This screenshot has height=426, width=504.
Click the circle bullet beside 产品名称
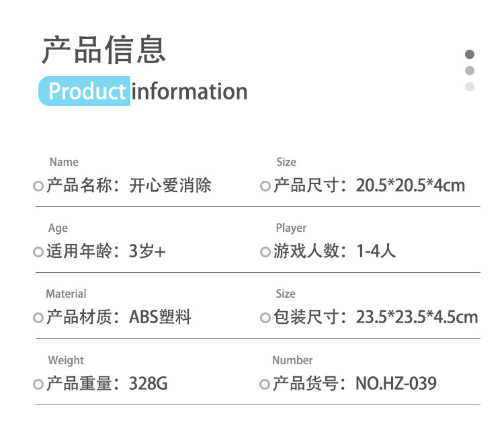tap(38, 187)
